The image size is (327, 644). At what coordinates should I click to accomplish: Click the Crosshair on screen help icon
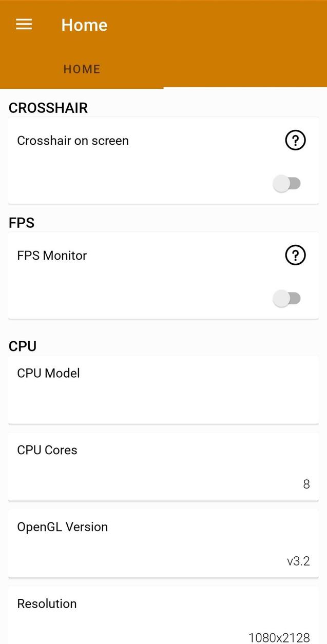(295, 140)
